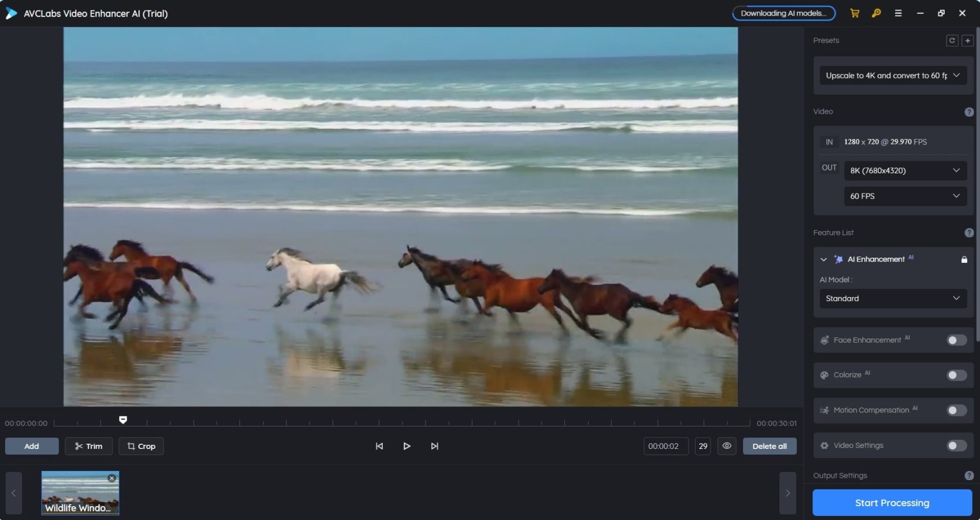Screen dimensions: 980x520
Task: Click the Start Processing button
Action: 891,503
